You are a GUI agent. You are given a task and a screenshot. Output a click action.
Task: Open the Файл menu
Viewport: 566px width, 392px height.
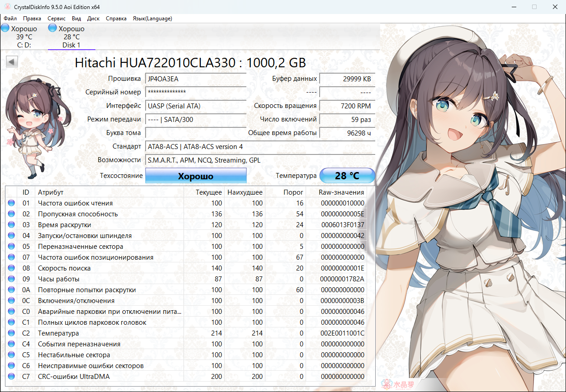tap(10, 19)
